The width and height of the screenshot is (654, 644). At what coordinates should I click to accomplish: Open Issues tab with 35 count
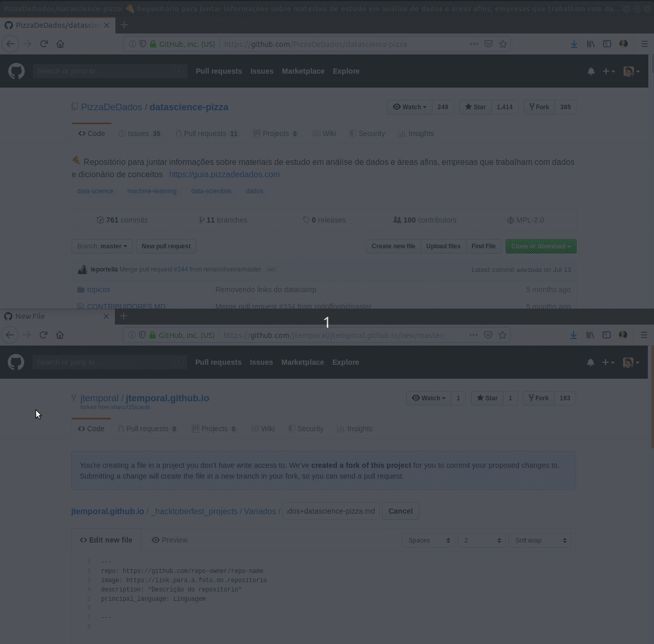[x=140, y=133]
